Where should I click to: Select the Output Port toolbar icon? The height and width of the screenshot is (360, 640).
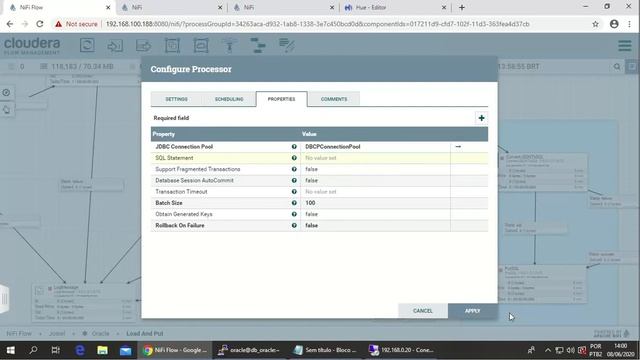(x=143, y=45)
